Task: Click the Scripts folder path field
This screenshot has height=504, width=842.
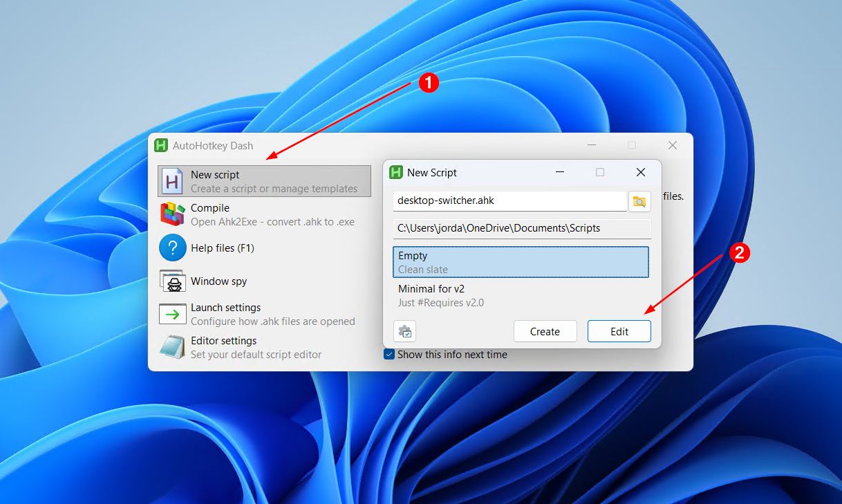Action: coord(522,228)
